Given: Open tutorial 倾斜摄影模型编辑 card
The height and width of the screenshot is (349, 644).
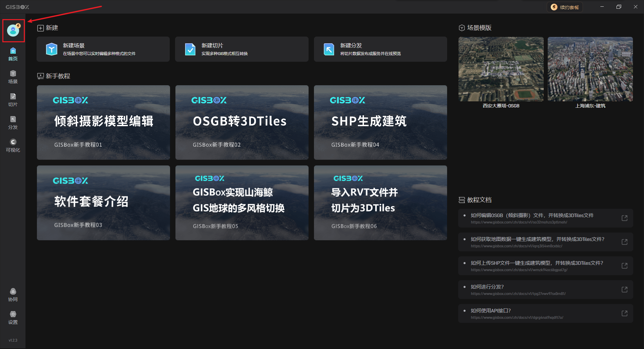Looking at the screenshot, I should pos(103,122).
